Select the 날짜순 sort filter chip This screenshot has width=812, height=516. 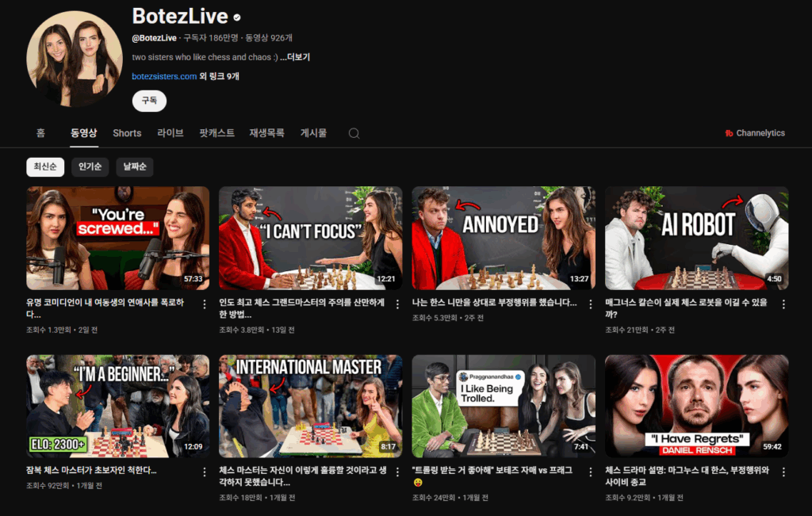coord(134,167)
